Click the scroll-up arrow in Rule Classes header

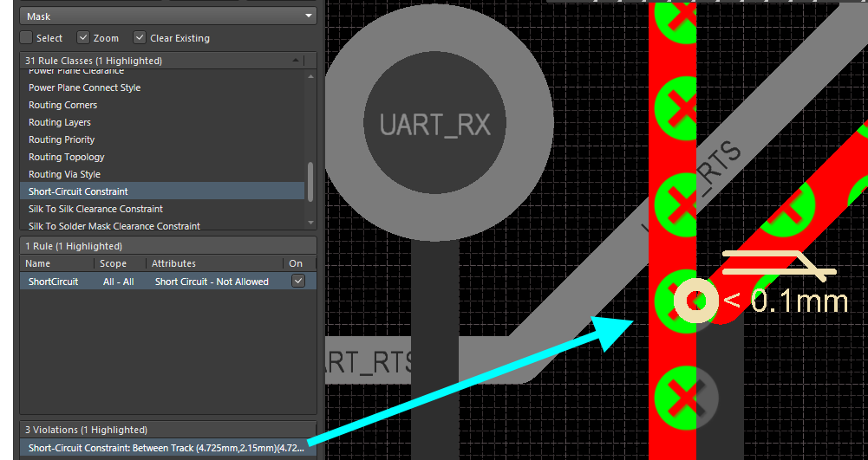297,61
